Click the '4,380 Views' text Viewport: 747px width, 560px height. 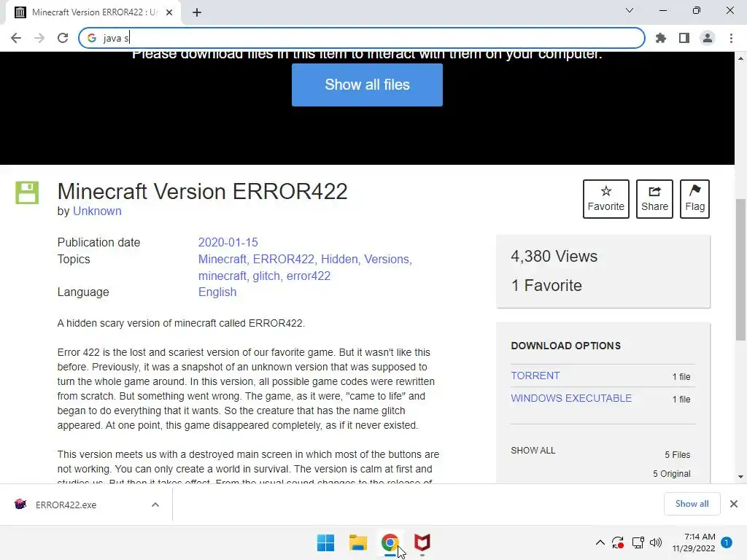coord(554,256)
